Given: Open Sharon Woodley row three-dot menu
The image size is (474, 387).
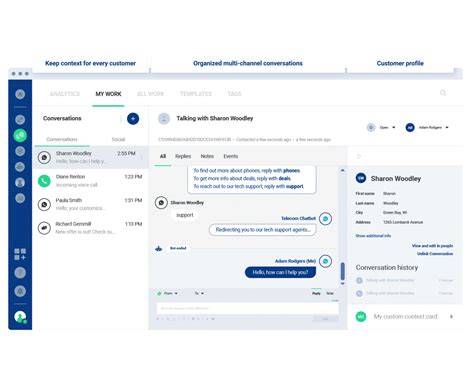Looking at the screenshot, I should click(x=142, y=157).
